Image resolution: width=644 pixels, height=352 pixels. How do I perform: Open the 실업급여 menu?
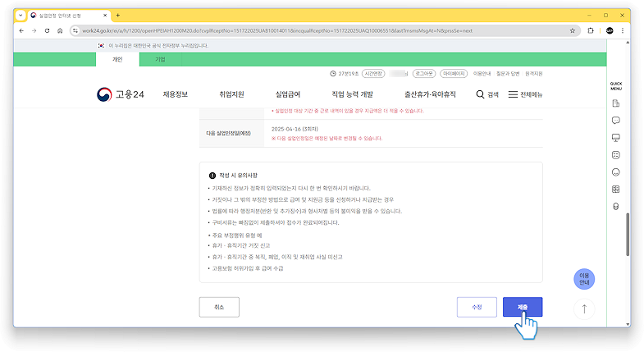point(288,94)
